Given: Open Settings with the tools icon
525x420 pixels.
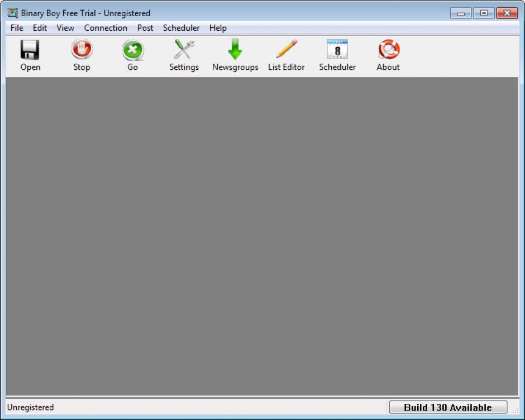Looking at the screenshot, I should pyautogui.click(x=184, y=50).
